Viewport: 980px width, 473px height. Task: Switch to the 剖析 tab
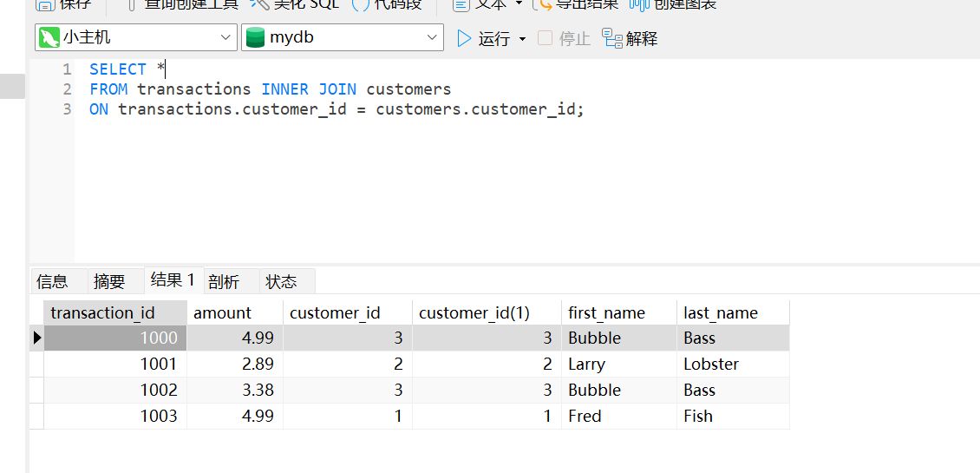pyautogui.click(x=223, y=281)
